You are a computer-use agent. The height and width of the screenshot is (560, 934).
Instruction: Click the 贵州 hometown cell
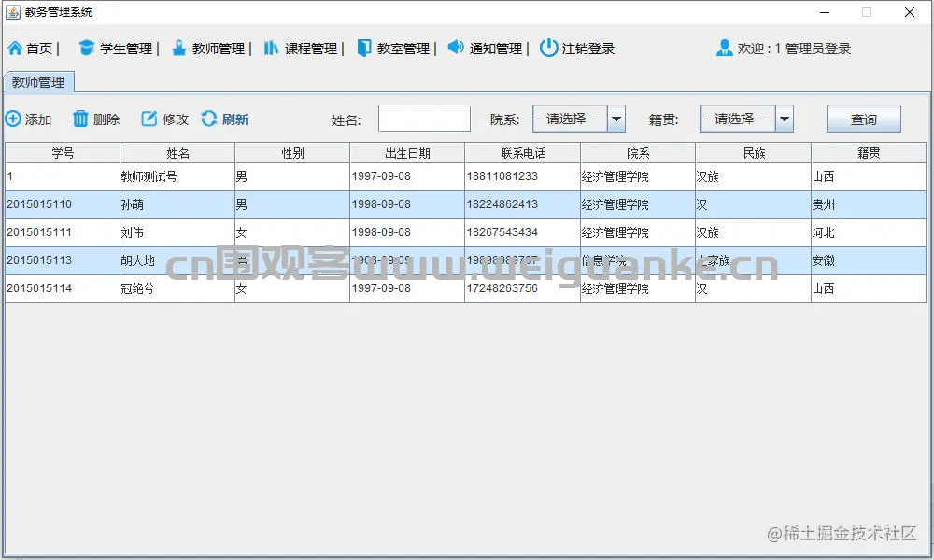point(869,204)
